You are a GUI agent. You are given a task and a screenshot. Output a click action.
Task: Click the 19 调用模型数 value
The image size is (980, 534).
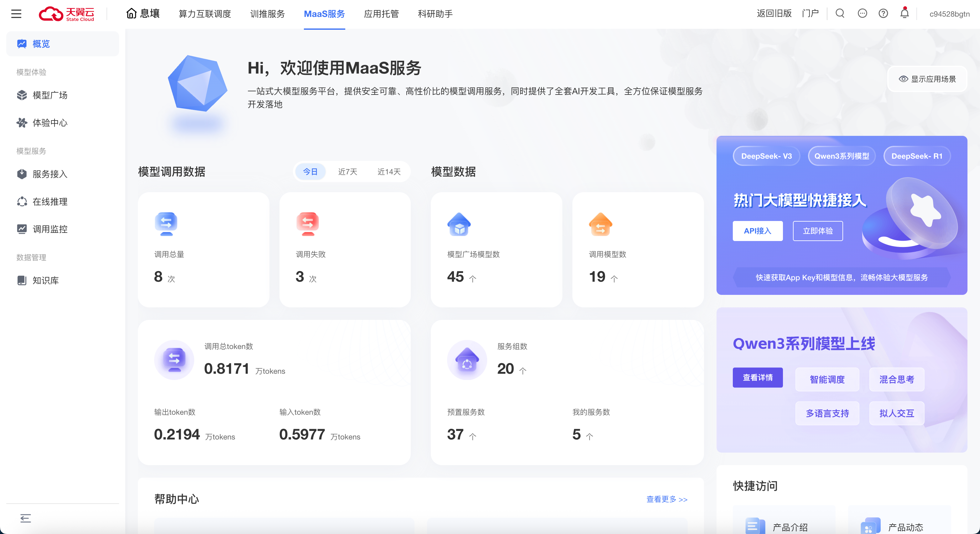(597, 277)
